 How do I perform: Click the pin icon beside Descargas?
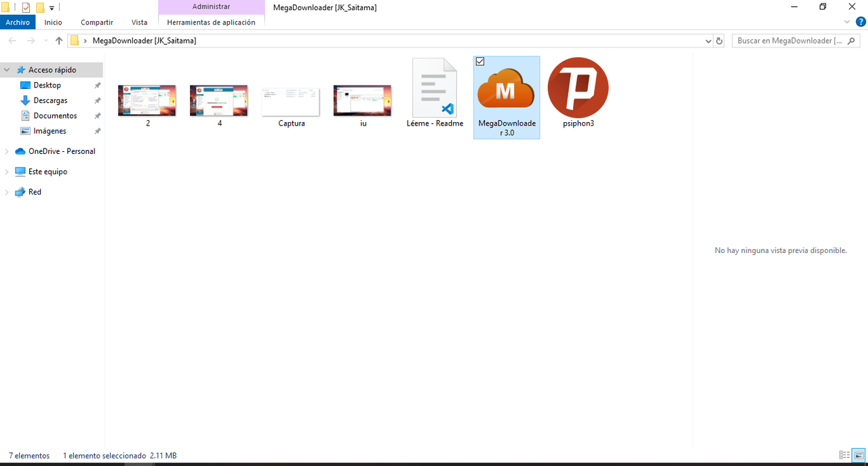pos(98,100)
